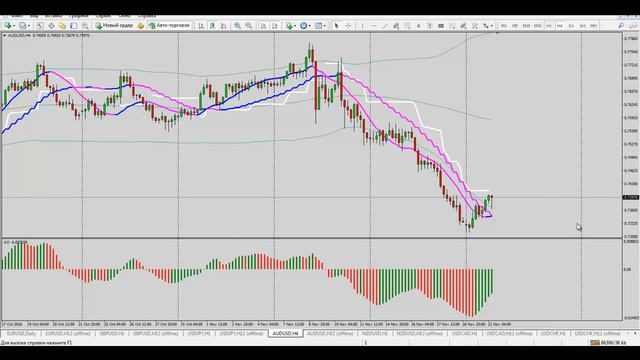This screenshot has height=360, width=640.
Task: Expand the Templates dropdown arrow
Action: [324, 26]
